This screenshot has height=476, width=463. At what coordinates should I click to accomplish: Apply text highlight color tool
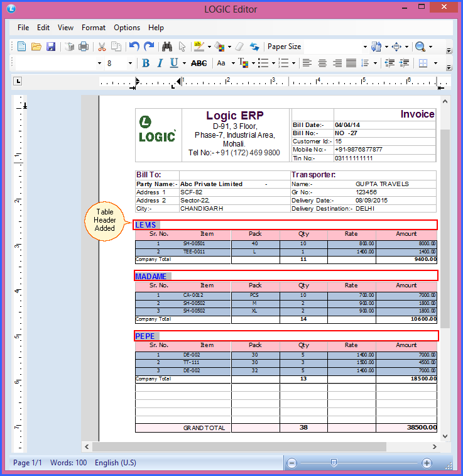click(199, 47)
